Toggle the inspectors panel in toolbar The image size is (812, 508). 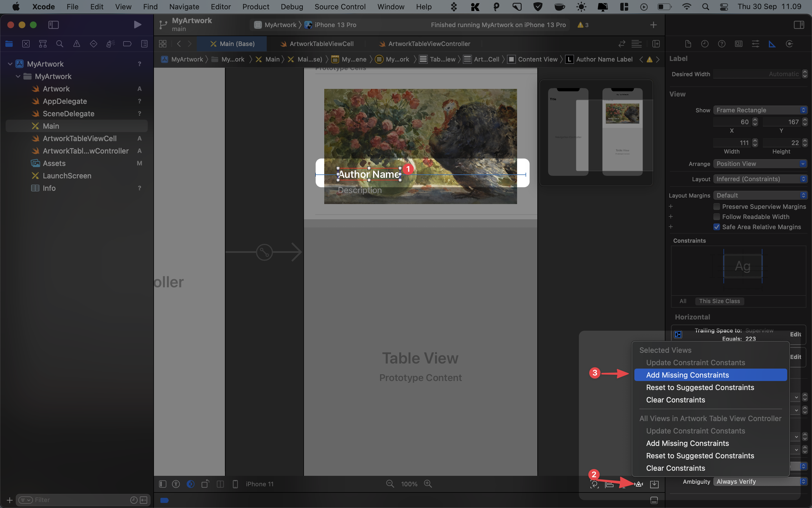799,25
